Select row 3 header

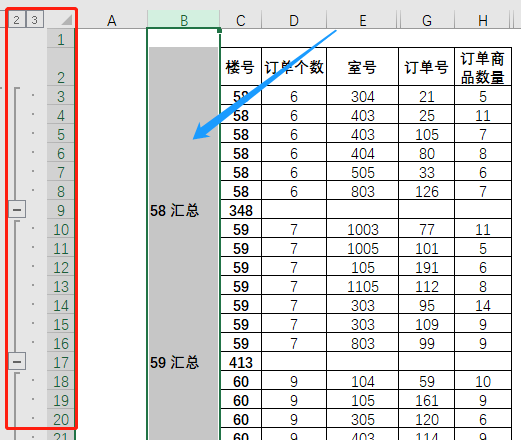pyautogui.click(x=61, y=96)
